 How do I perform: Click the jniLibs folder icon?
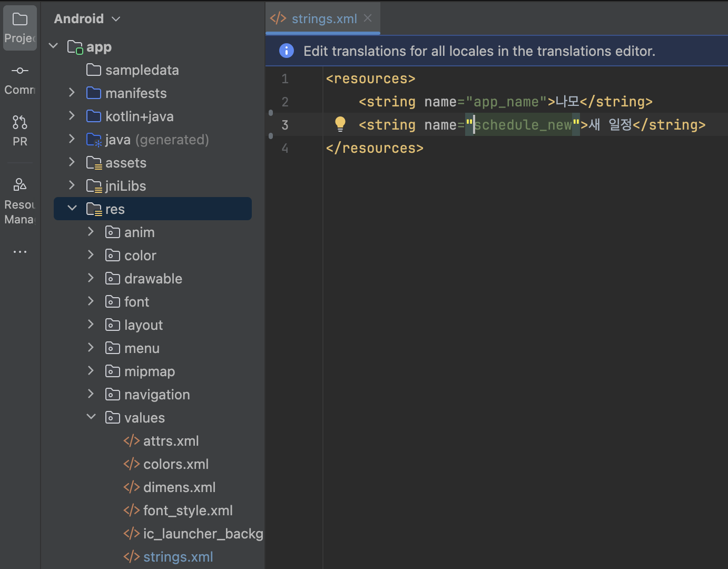(x=94, y=186)
